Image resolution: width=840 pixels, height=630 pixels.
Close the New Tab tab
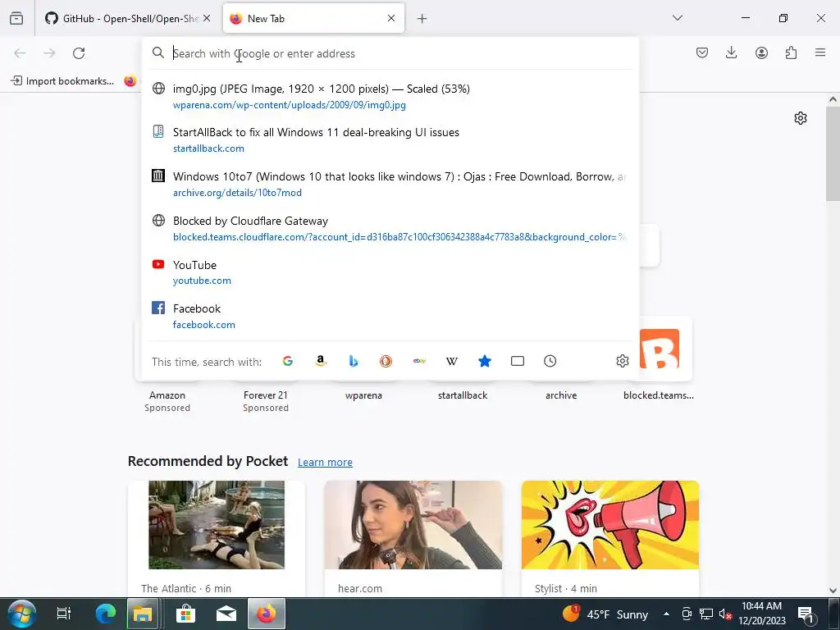click(x=391, y=18)
